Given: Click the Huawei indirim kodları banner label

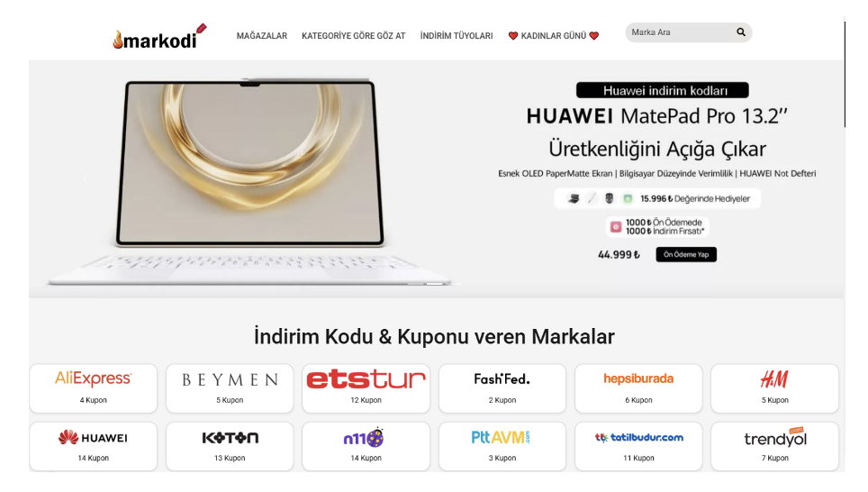Looking at the screenshot, I should click(663, 90).
